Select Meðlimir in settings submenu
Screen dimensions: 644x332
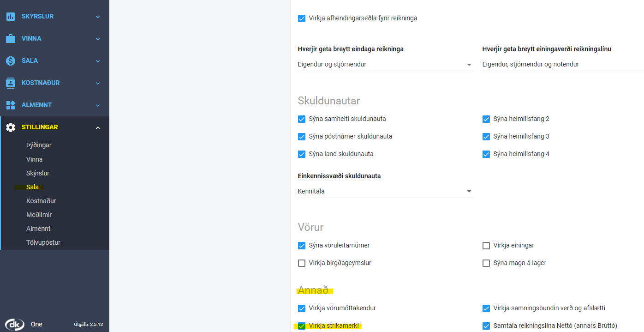[39, 215]
